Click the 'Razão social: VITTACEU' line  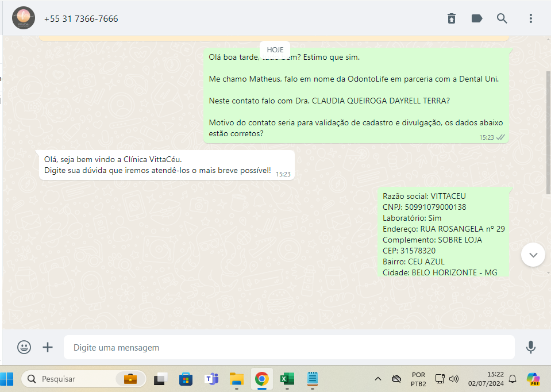[x=424, y=196]
